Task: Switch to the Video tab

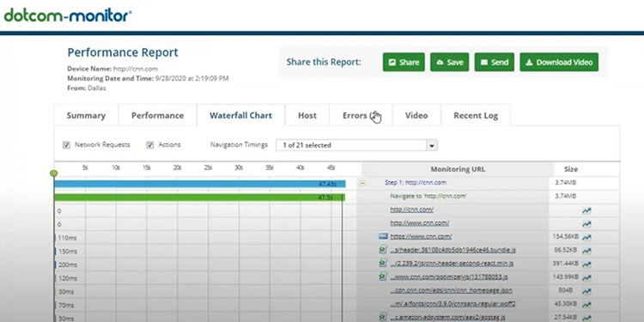Action: [416, 115]
